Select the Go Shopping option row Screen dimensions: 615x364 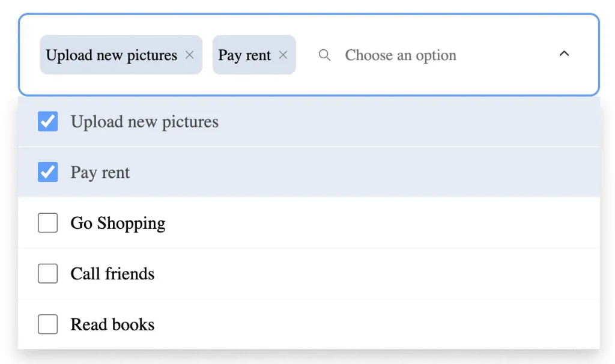tap(240, 223)
